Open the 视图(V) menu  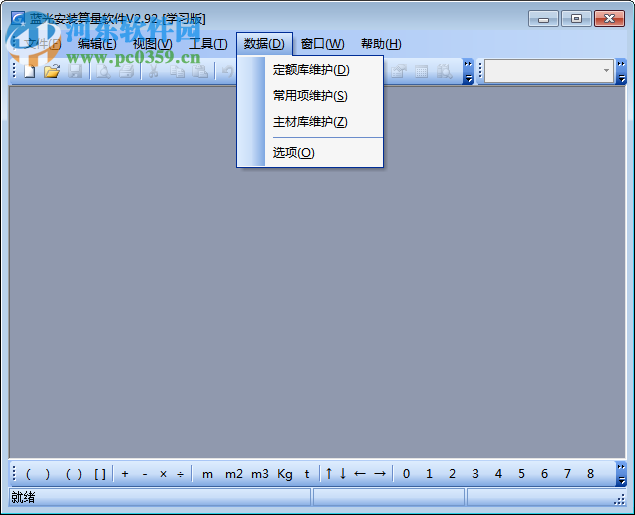coord(153,44)
